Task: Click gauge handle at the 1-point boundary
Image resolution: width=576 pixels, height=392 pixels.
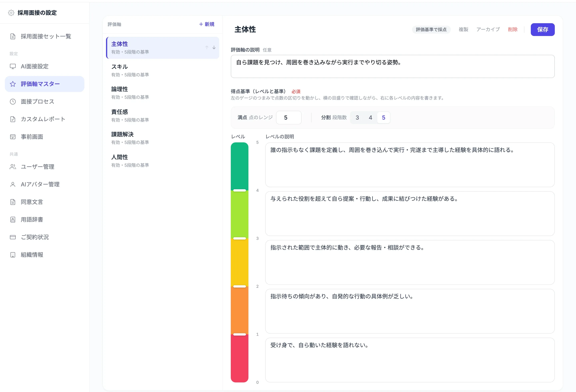Action: coord(239,335)
